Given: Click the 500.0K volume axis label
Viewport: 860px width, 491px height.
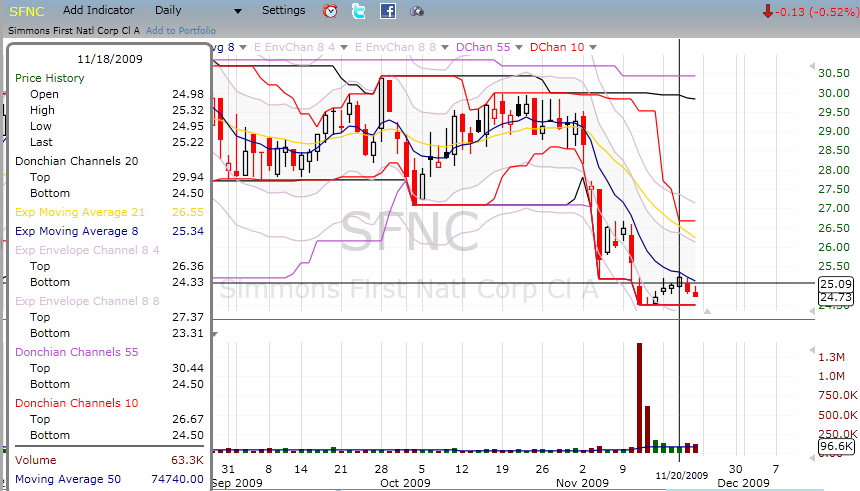Looking at the screenshot, I should point(838,415).
